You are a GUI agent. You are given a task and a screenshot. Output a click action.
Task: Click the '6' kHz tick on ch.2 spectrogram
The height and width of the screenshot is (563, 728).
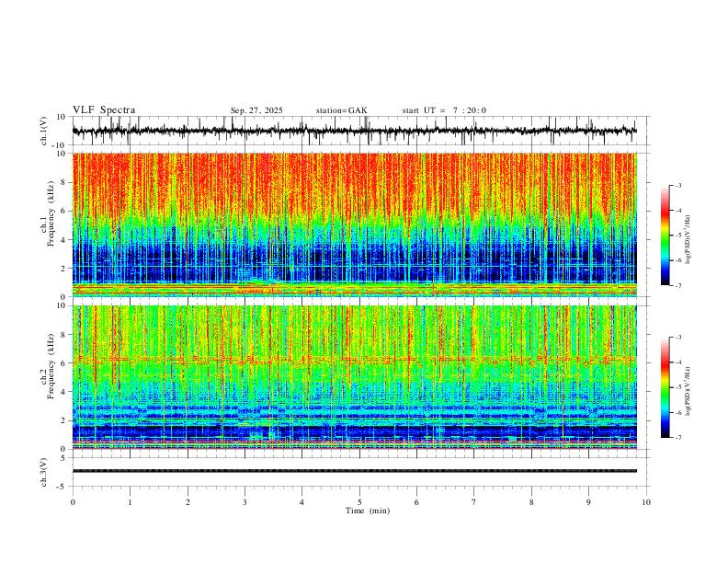[x=64, y=363]
